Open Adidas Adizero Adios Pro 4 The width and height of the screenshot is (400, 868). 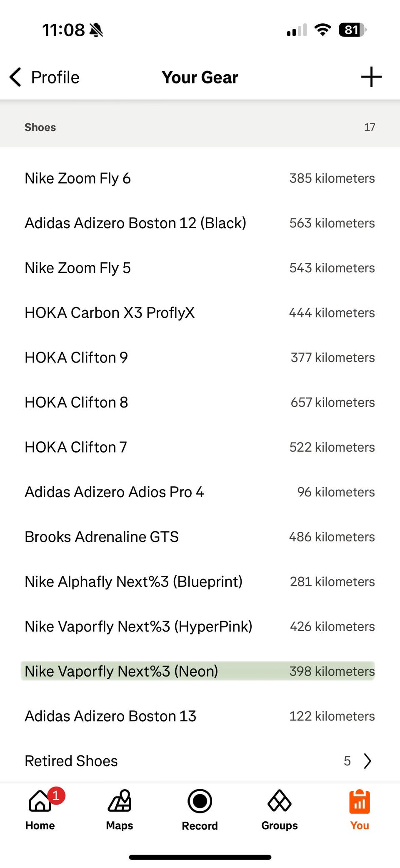[x=200, y=492]
